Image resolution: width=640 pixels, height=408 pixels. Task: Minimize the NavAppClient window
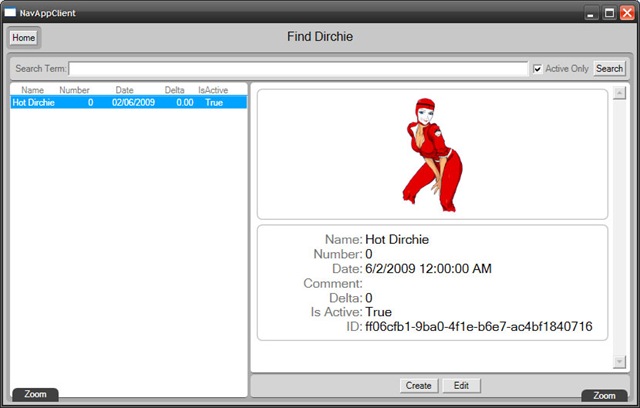tap(591, 13)
